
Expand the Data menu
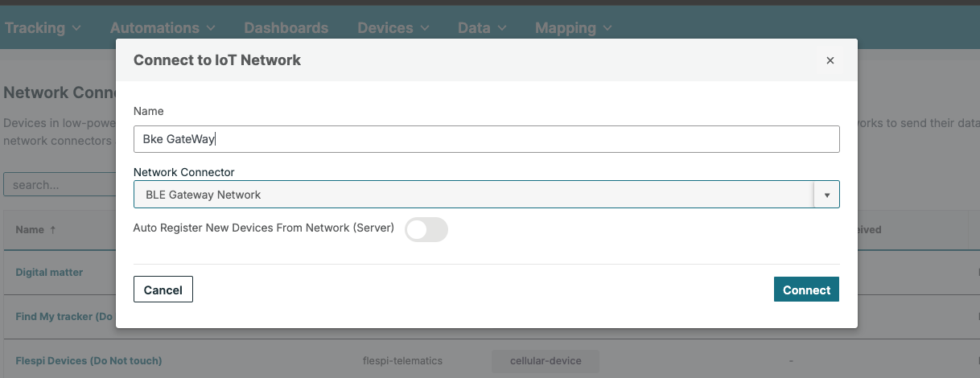pyautogui.click(x=482, y=28)
